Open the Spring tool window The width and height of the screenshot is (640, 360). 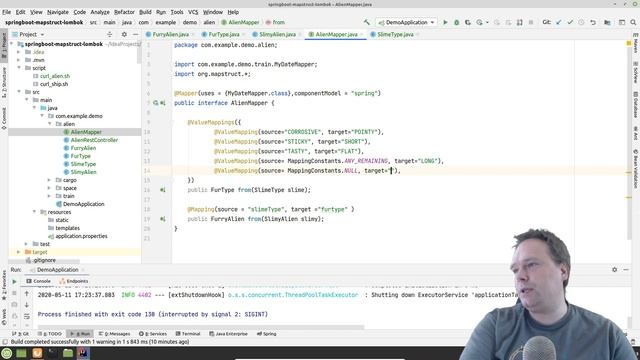point(267,334)
